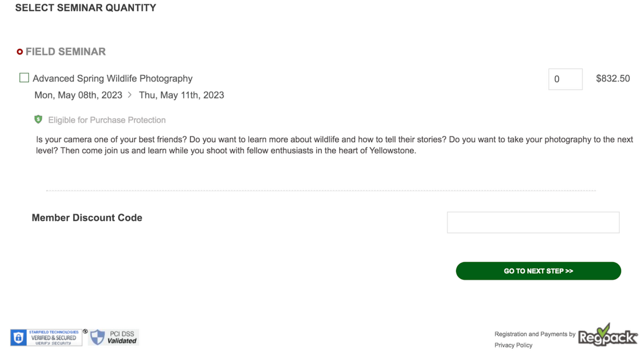Image resolution: width=644 pixels, height=354 pixels.
Task: Click the registered mark beside Starfield badge
Action: coord(85,331)
